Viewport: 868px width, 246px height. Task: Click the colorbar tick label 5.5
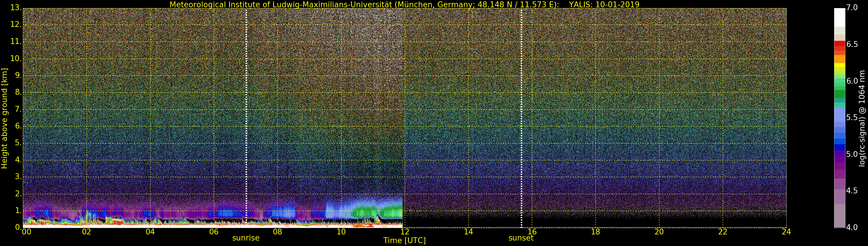coord(852,117)
